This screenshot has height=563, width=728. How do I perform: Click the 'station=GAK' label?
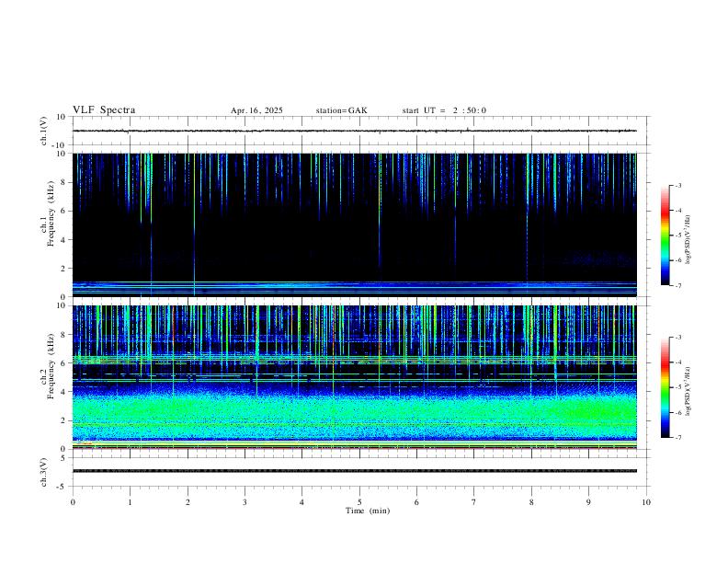click(341, 110)
